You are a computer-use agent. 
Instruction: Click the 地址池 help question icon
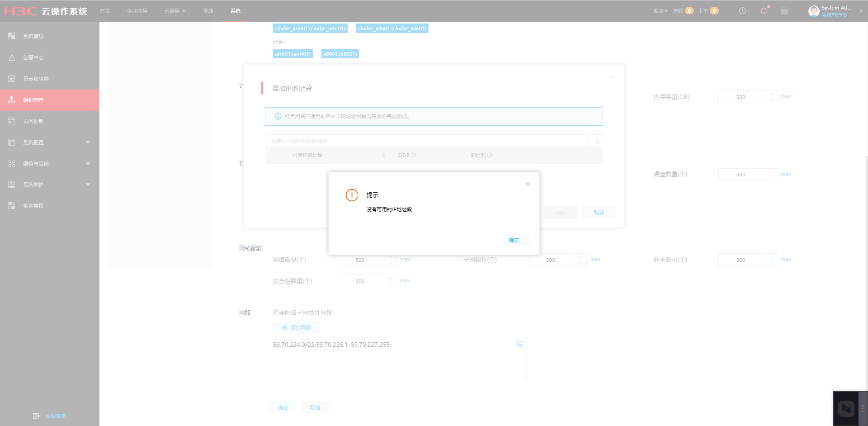click(x=490, y=155)
